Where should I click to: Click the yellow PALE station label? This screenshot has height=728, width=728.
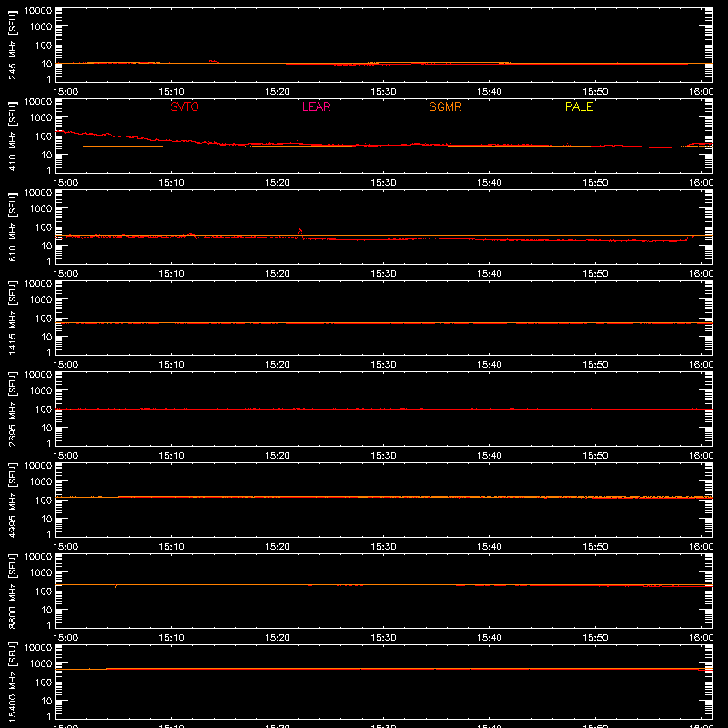[579, 106]
